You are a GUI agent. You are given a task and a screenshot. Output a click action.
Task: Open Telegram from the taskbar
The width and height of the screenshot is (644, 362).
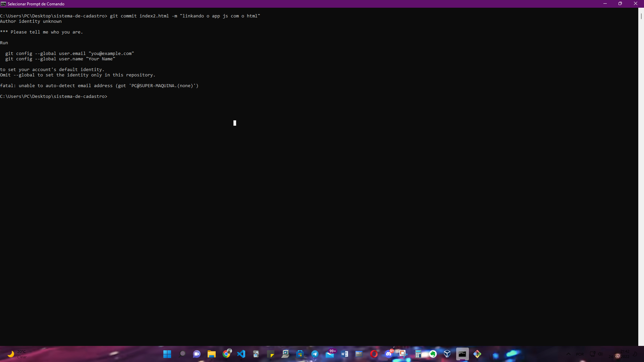coord(315,354)
